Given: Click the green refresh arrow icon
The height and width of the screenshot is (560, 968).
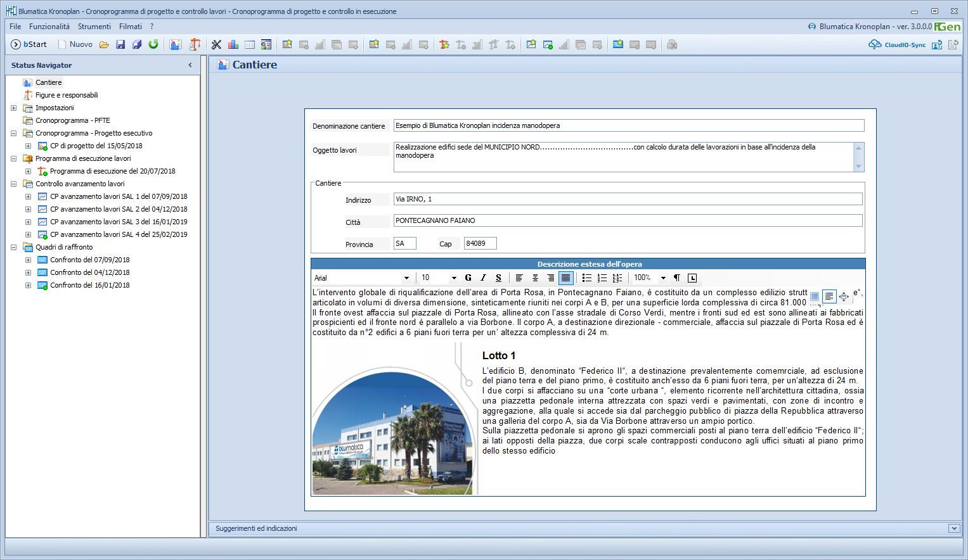Looking at the screenshot, I should point(153,44).
